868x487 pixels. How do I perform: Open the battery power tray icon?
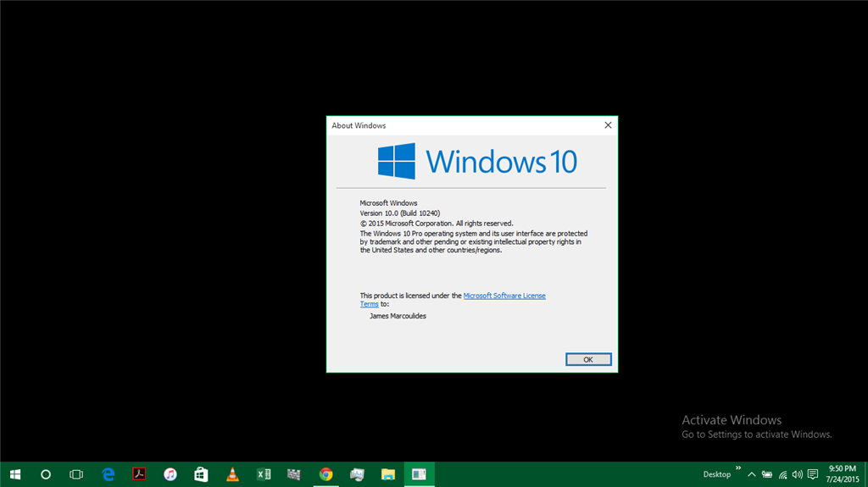click(x=766, y=474)
